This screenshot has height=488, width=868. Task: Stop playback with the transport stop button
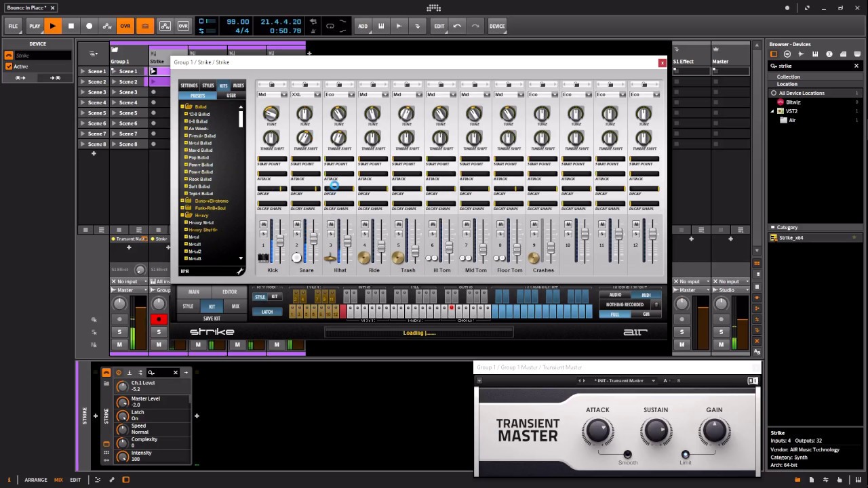pos(71,26)
